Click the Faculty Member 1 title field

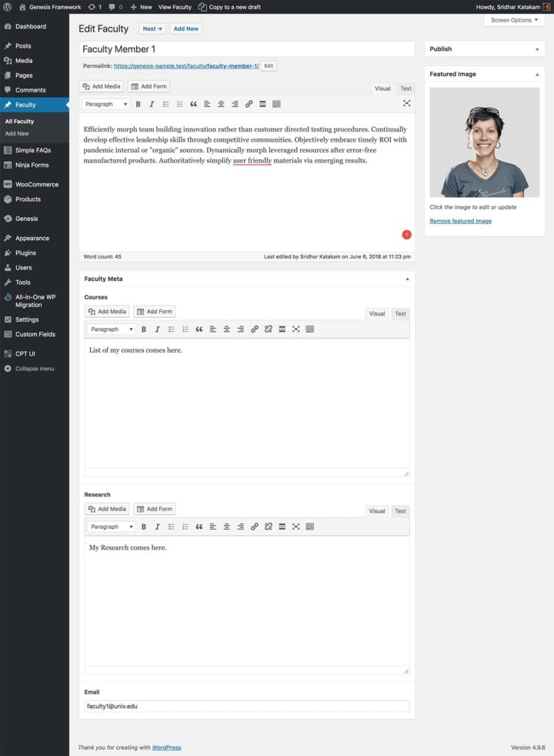247,49
